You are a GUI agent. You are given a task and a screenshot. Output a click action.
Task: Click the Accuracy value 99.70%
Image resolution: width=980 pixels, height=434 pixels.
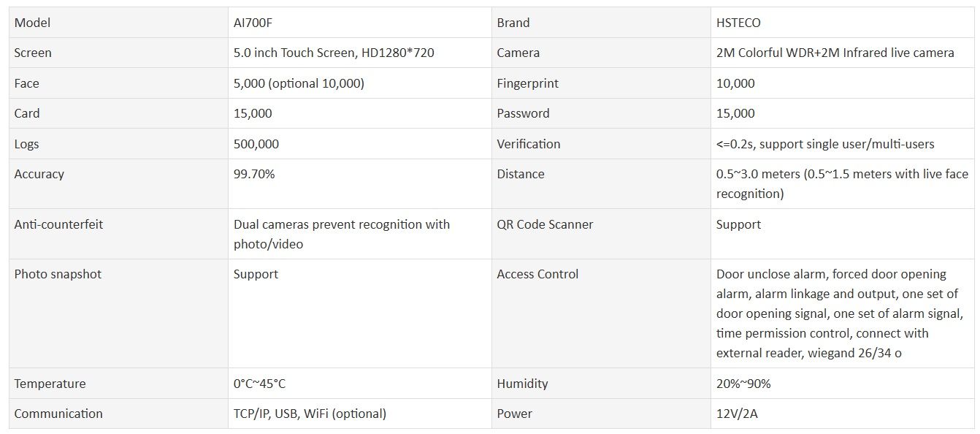[x=254, y=174]
